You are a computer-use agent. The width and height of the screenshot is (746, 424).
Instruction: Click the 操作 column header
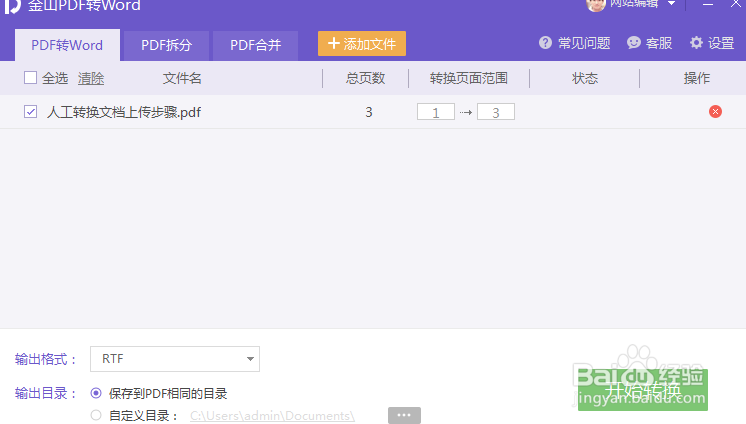click(697, 78)
